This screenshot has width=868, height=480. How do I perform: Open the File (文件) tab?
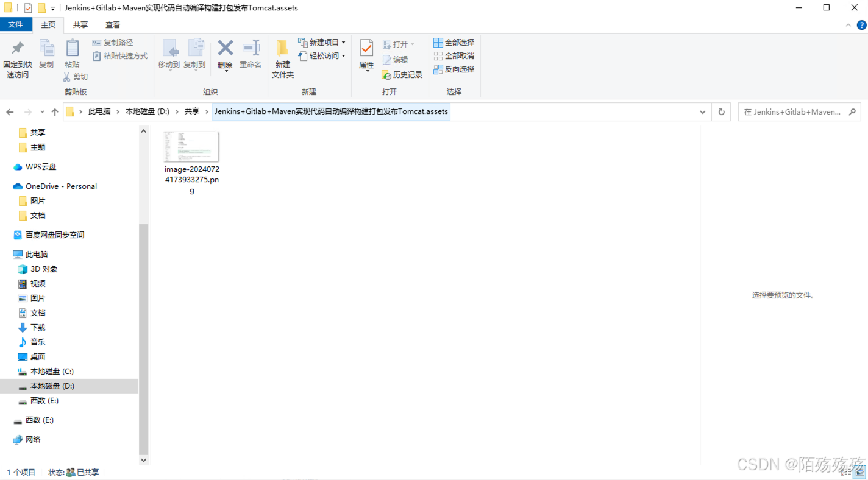click(15, 24)
